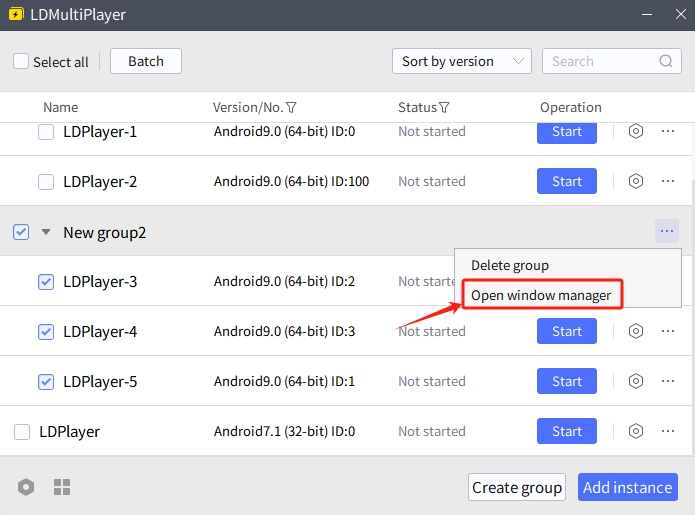Minimize the LDMultiPlayer window

click(x=647, y=15)
